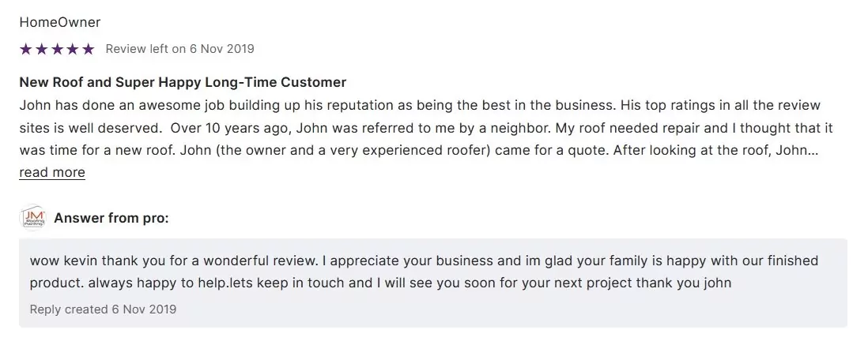The width and height of the screenshot is (868, 345).
Task: Click the JM Roofing pro logo
Action: [x=33, y=218]
